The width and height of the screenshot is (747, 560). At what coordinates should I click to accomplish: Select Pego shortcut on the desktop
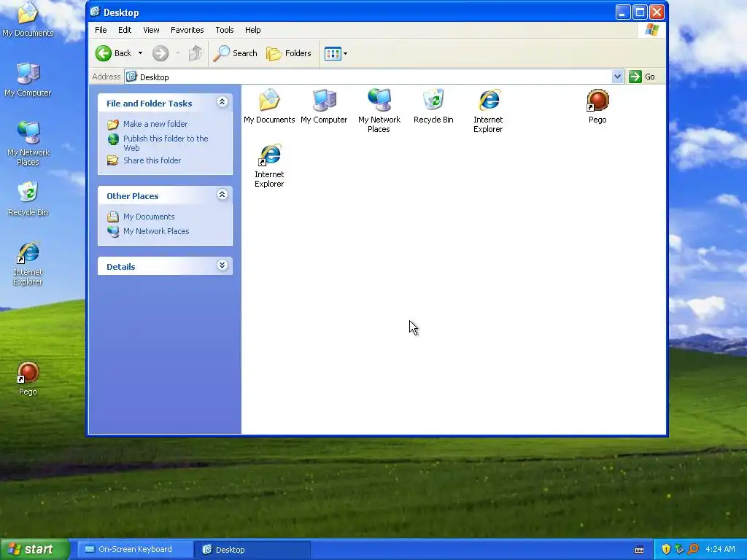(28, 378)
